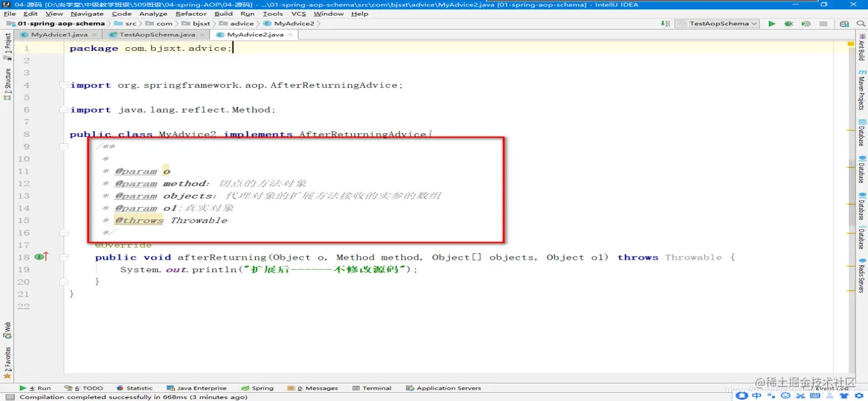This screenshot has height=401, width=868.
Task: Open the Analyze menu
Action: pyautogui.click(x=153, y=14)
